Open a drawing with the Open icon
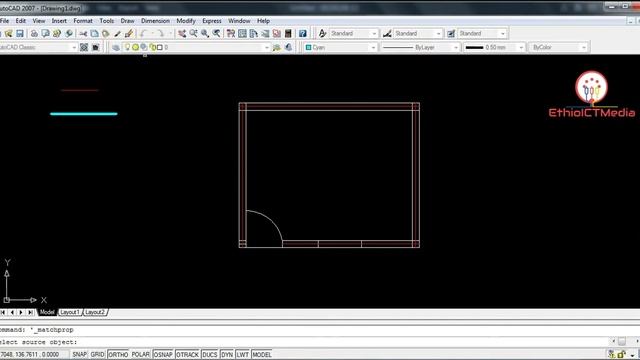Screen dimensions: 640x360 [x=9, y=33]
